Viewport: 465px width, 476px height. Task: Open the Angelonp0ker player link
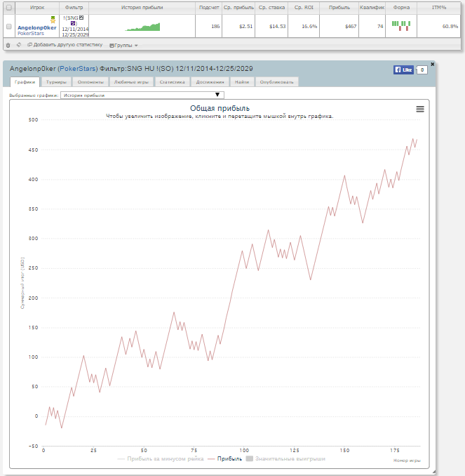(36, 27)
